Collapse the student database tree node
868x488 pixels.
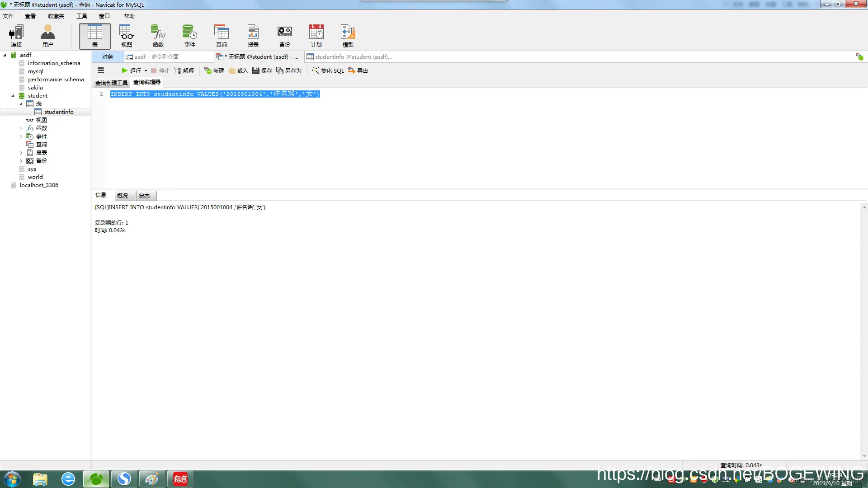(13, 96)
